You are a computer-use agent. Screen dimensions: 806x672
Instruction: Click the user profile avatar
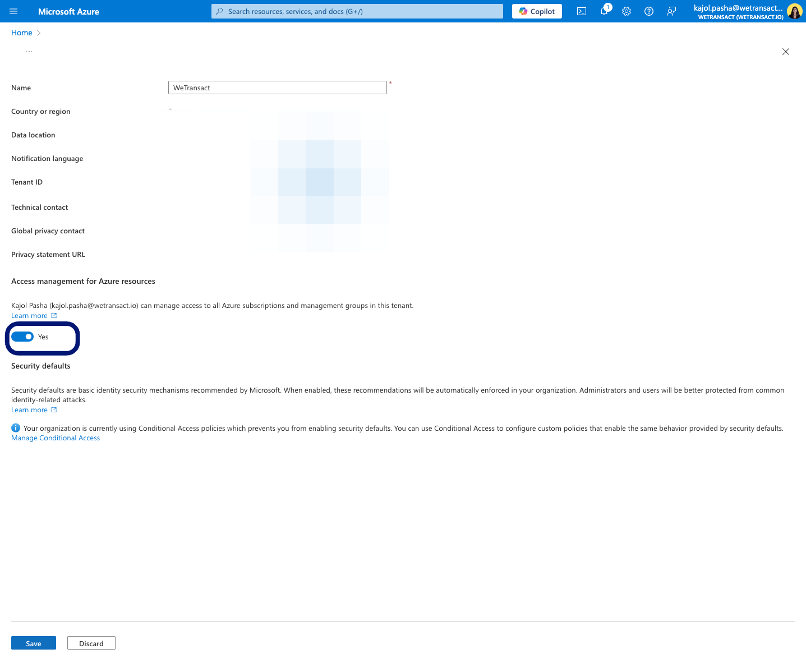[x=795, y=11]
